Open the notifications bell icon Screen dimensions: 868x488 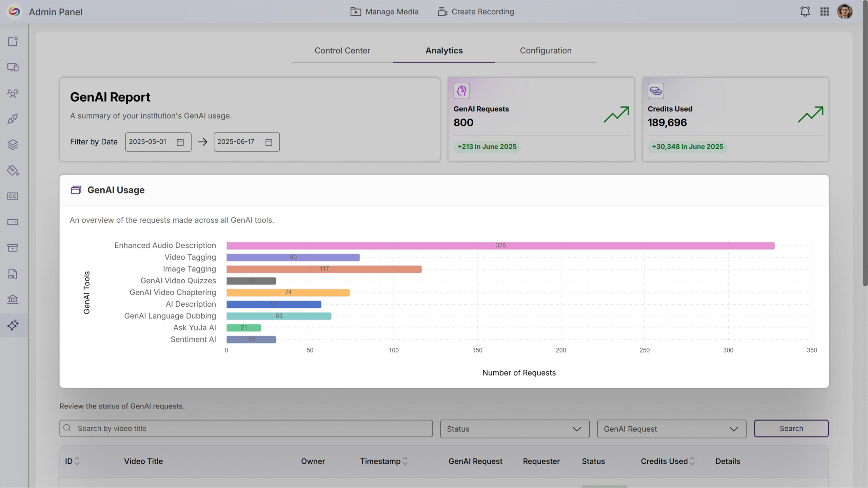pos(805,12)
